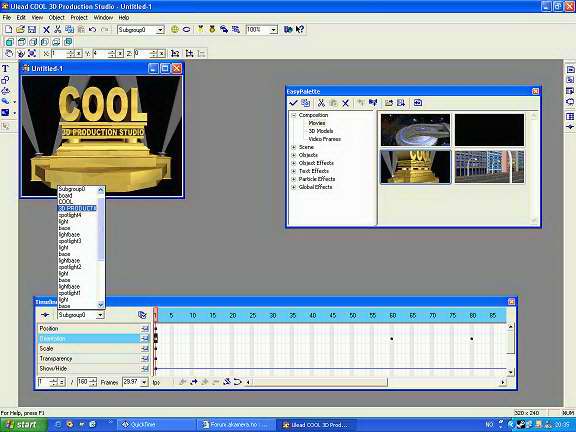Expand the Object Effects tree node
This screenshot has height=432, width=576.
[294, 163]
